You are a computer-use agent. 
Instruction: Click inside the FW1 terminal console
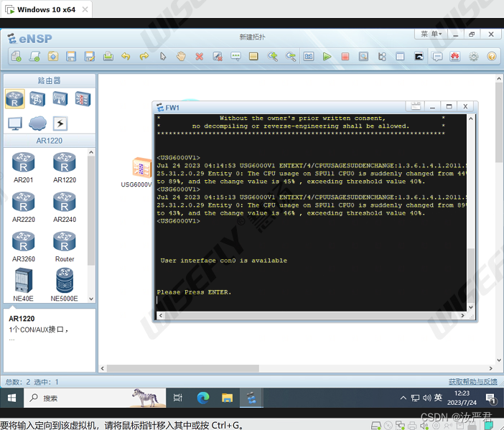310,212
